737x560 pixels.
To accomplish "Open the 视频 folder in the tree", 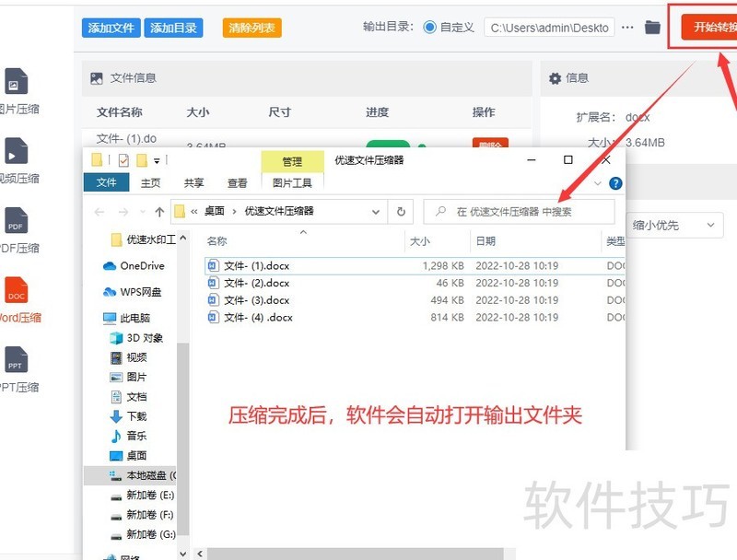I will click(x=128, y=358).
